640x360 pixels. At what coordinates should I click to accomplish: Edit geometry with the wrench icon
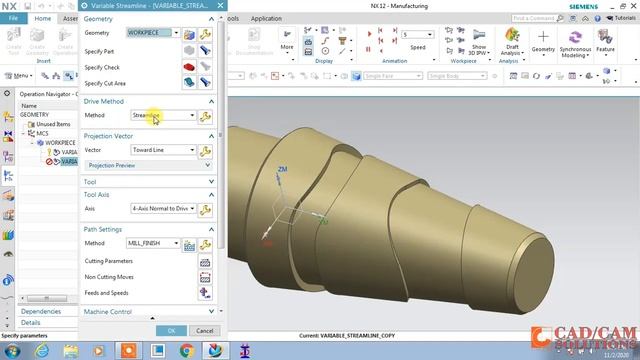pyautogui.click(x=205, y=34)
